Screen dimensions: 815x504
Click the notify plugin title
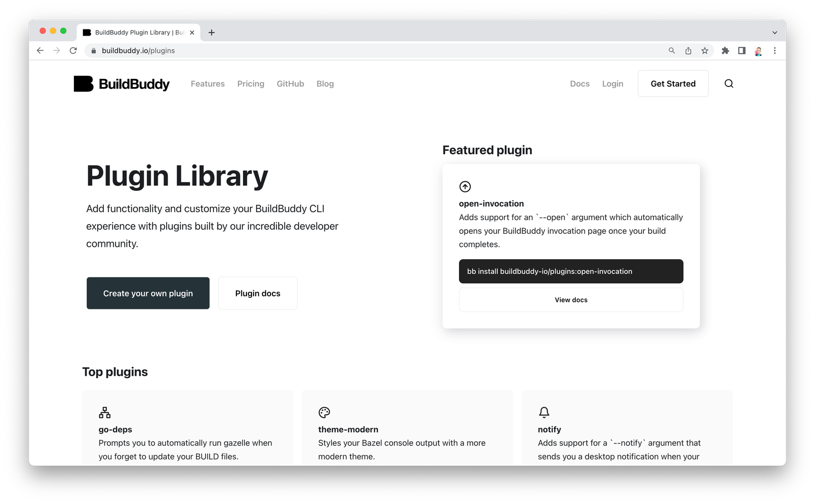(549, 430)
